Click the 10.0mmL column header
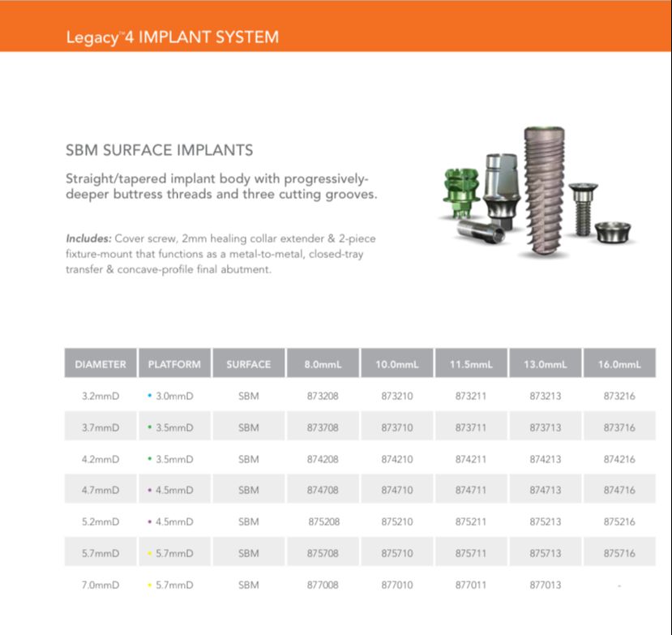Image resolution: width=672 pixels, height=635 pixels. pos(397,364)
